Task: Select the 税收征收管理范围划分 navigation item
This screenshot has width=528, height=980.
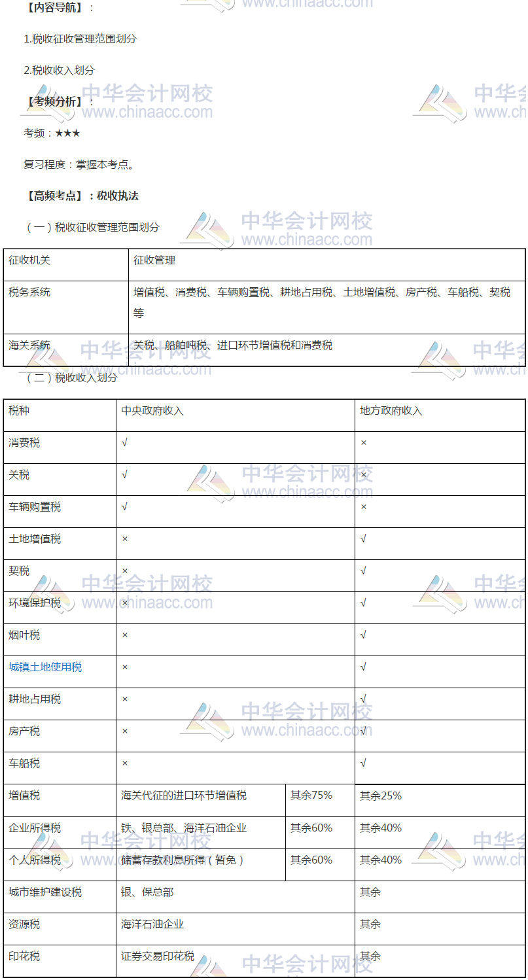Action: point(80,39)
